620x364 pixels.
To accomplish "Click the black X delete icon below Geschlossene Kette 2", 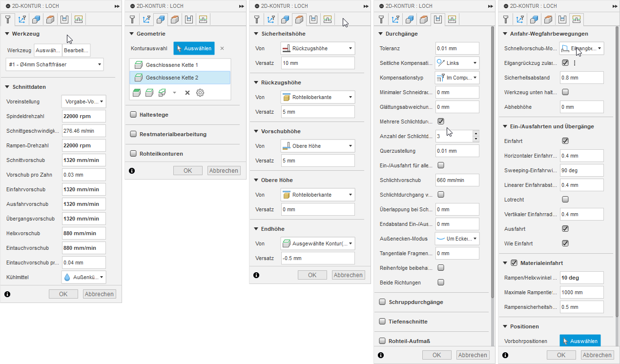I will (x=187, y=93).
